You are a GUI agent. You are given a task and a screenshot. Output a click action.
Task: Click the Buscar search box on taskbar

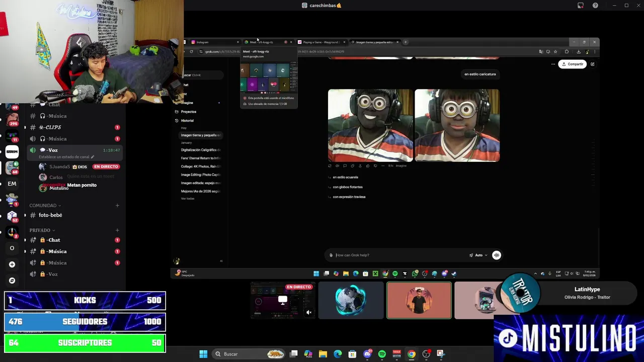click(249, 354)
